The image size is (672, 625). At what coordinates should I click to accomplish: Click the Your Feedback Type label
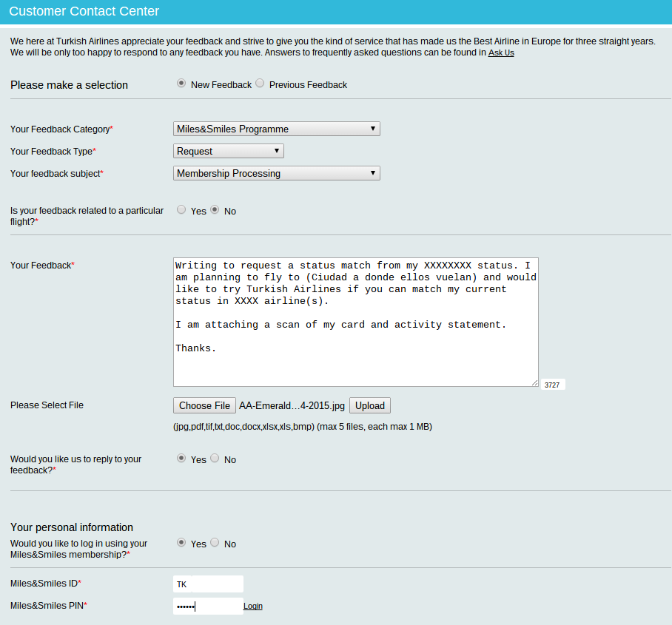click(53, 152)
